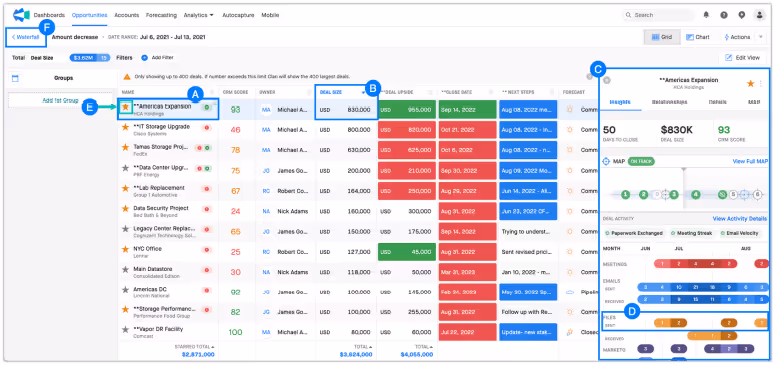This screenshot has width=773, height=365.
Task: Click the MA owner avatar in IT Storage Upgrade row
Action: click(x=266, y=130)
